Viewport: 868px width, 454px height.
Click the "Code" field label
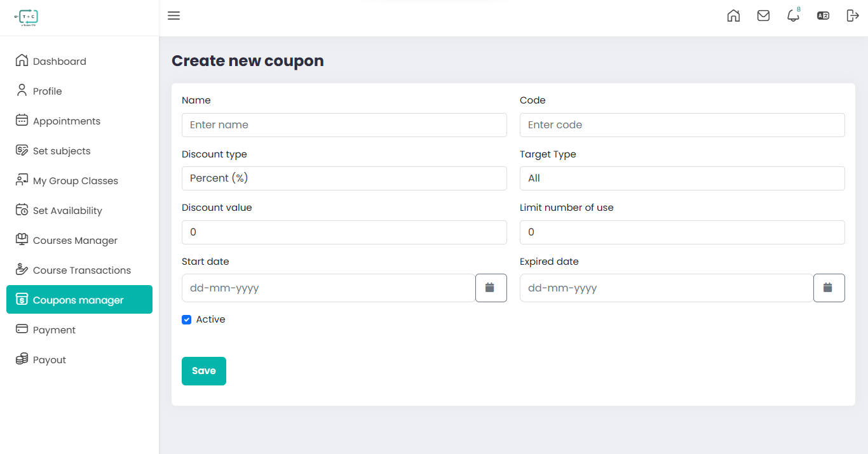click(532, 100)
